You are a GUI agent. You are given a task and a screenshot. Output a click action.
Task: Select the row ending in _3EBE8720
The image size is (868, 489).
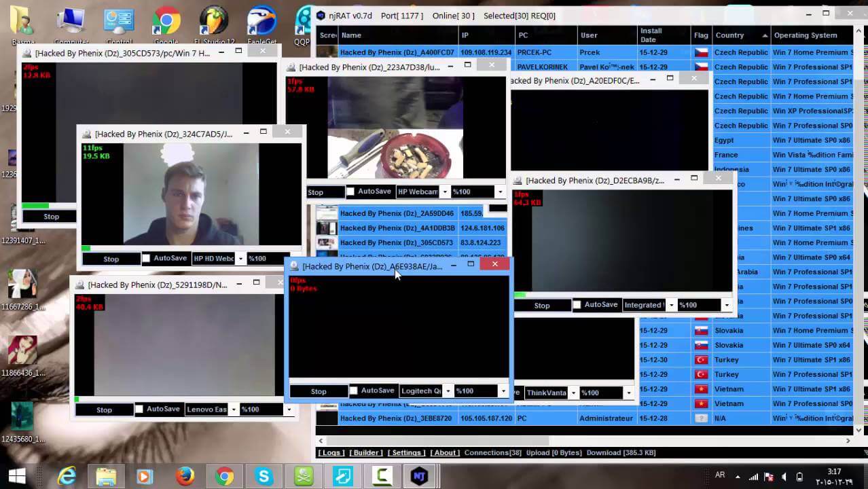[x=584, y=418]
